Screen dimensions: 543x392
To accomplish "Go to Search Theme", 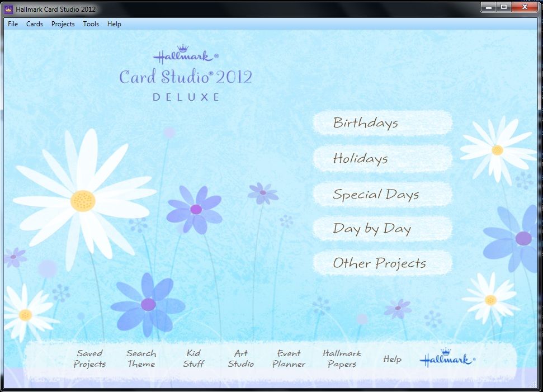I will (x=141, y=359).
